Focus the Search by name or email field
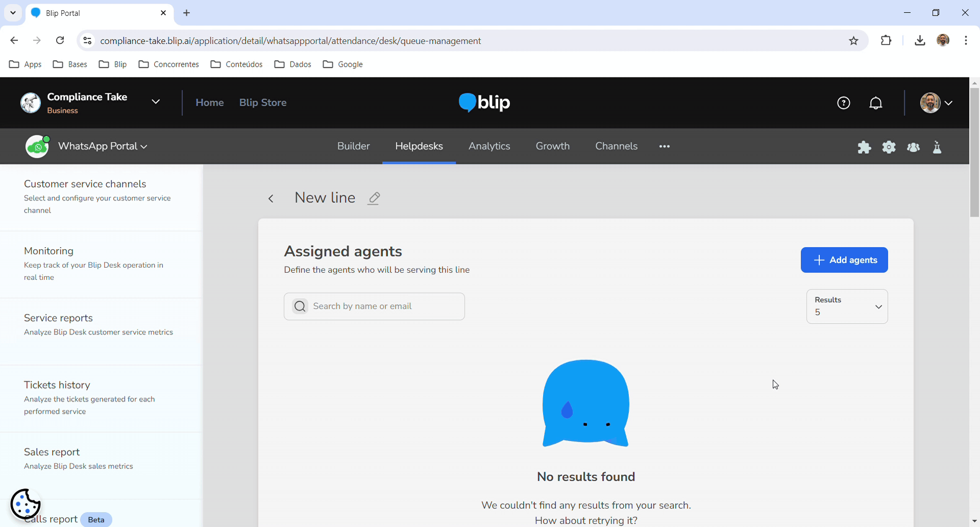 374,306
